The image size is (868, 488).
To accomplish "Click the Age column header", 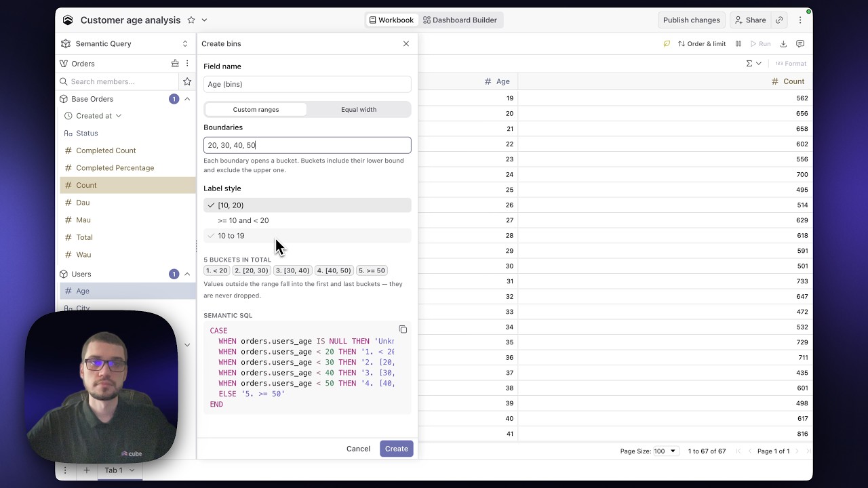I will [x=468, y=81].
